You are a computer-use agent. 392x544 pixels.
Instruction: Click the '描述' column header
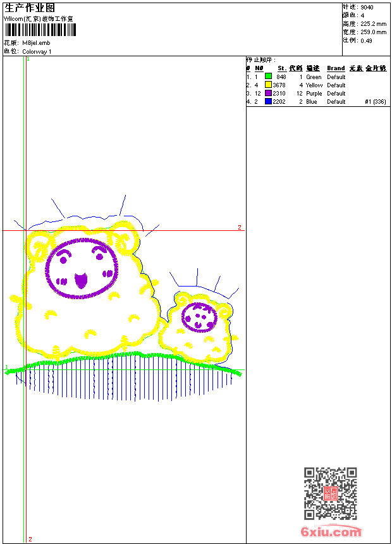pyautogui.click(x=313, y=68)
